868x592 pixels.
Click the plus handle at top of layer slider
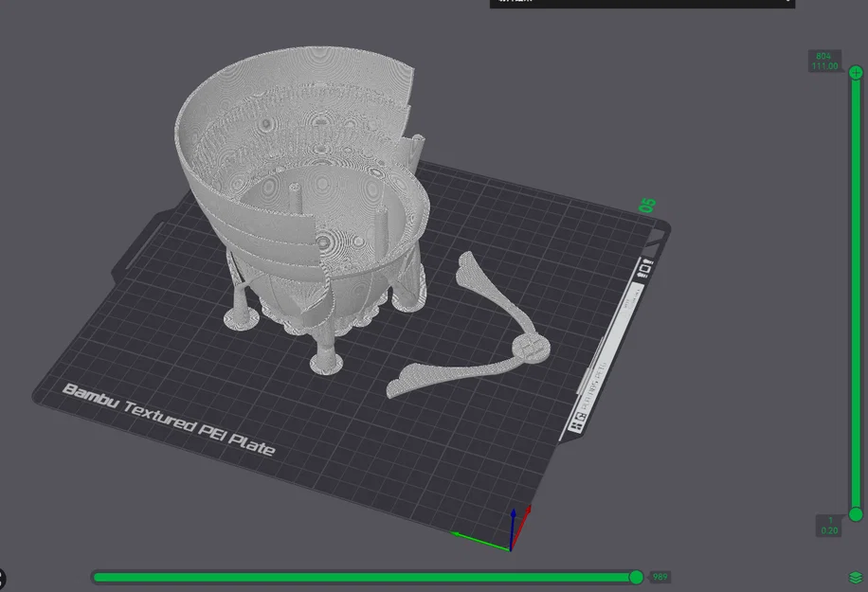click(856, 73)
